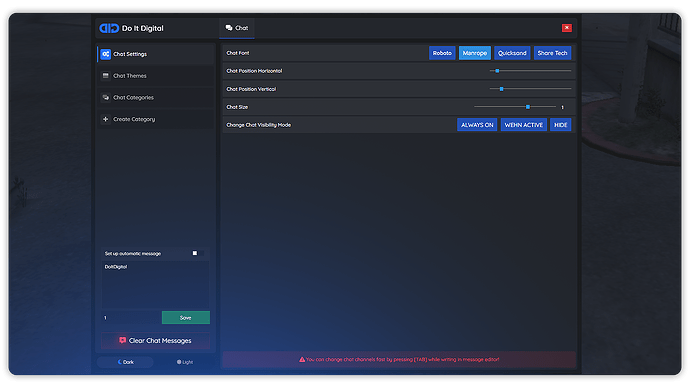The image size is (690, 388).
Task: Click the Chat Font label
Action: 238,53
